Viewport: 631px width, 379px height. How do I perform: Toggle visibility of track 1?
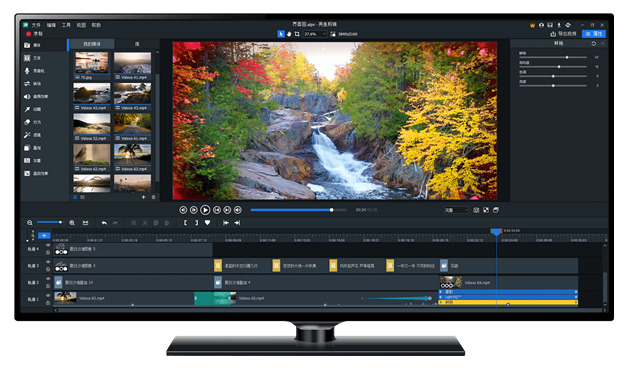tap(48, 296)
